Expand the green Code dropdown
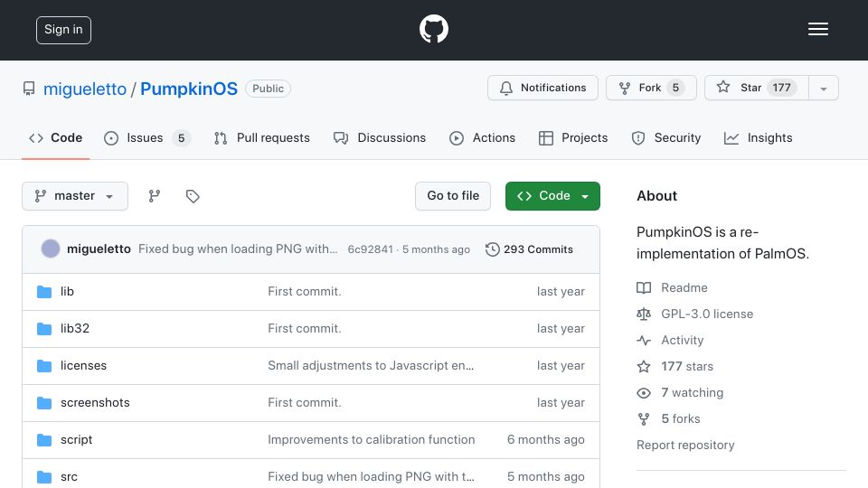Screen dimensions: 868x488 click(x=552, y=196)
